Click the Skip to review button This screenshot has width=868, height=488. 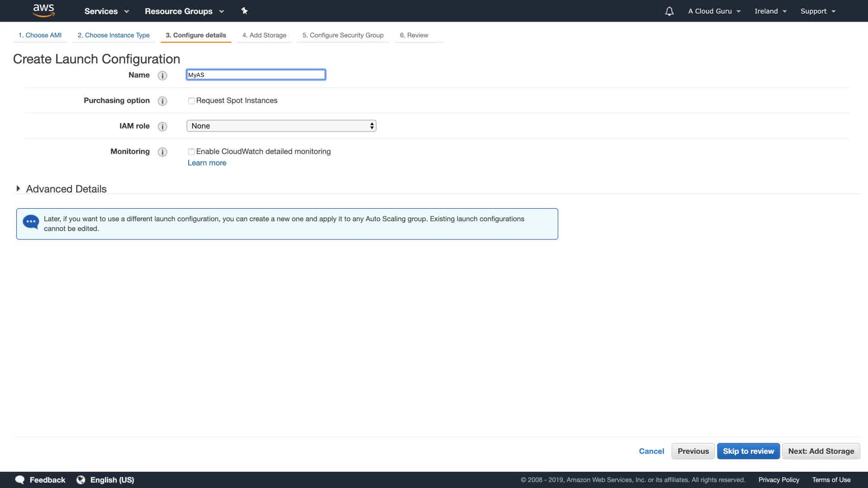click(x=748, y=451)
